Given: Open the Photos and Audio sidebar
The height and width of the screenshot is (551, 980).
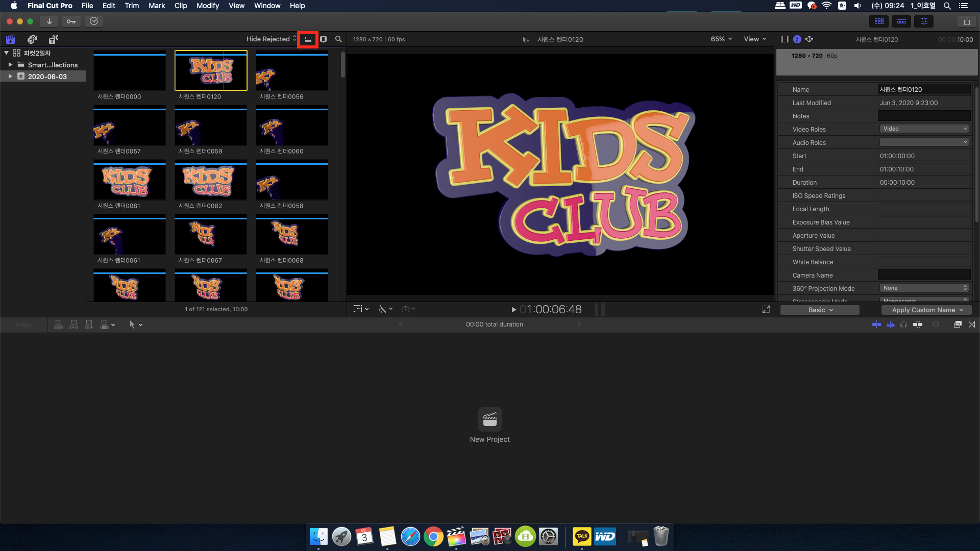Looking at the screenshot, I should (x=32, y=39).
